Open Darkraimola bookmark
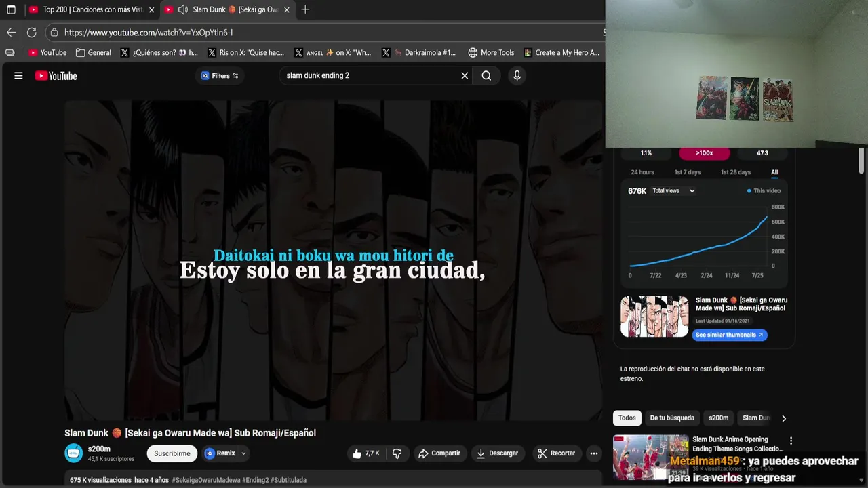 [418, 52]
